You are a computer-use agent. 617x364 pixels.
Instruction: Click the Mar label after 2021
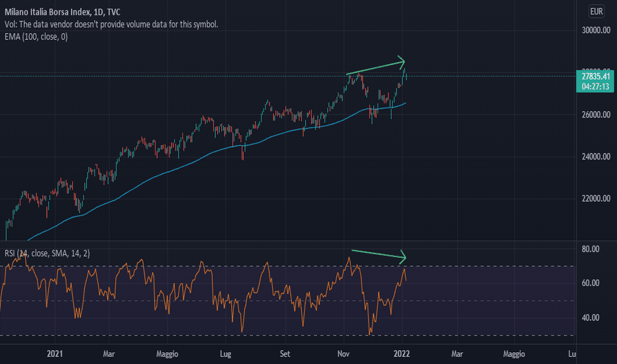pos(109,354)
